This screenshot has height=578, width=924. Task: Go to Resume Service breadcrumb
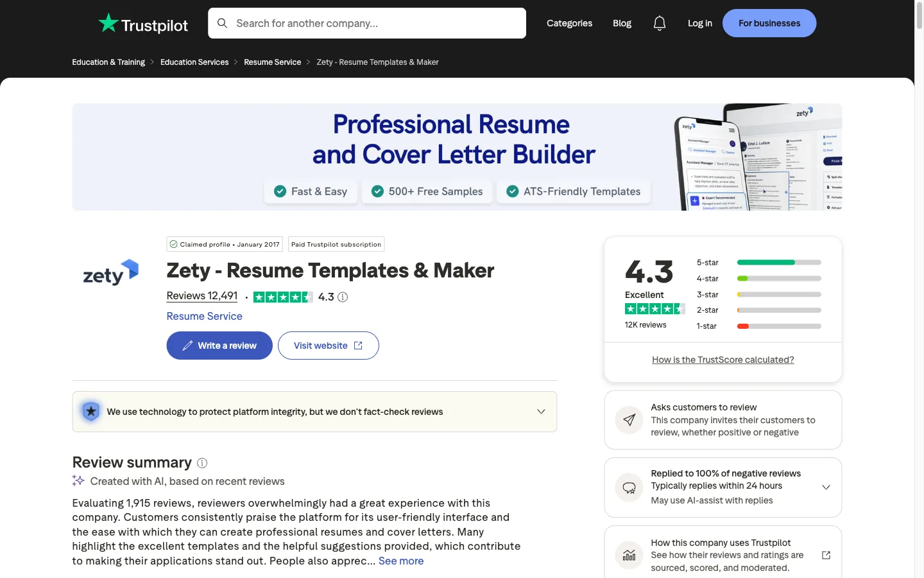click(272, 62)
